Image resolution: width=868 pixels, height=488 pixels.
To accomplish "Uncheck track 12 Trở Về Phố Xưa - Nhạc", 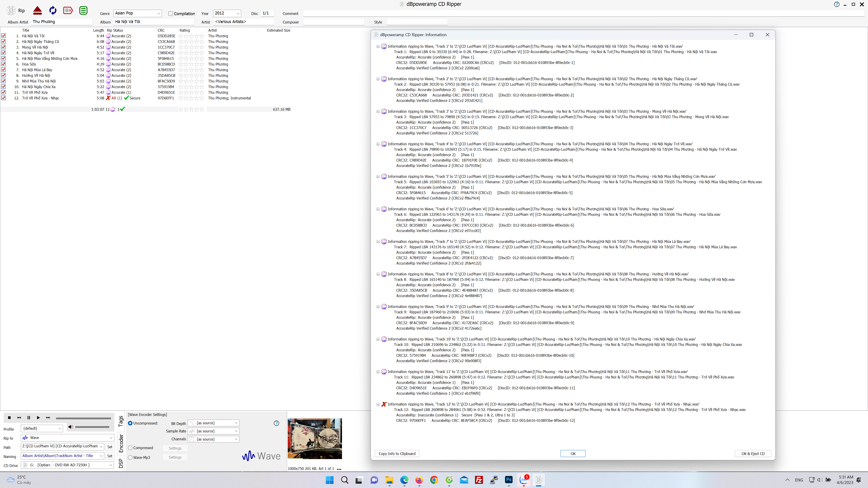I will coord(3,98).
